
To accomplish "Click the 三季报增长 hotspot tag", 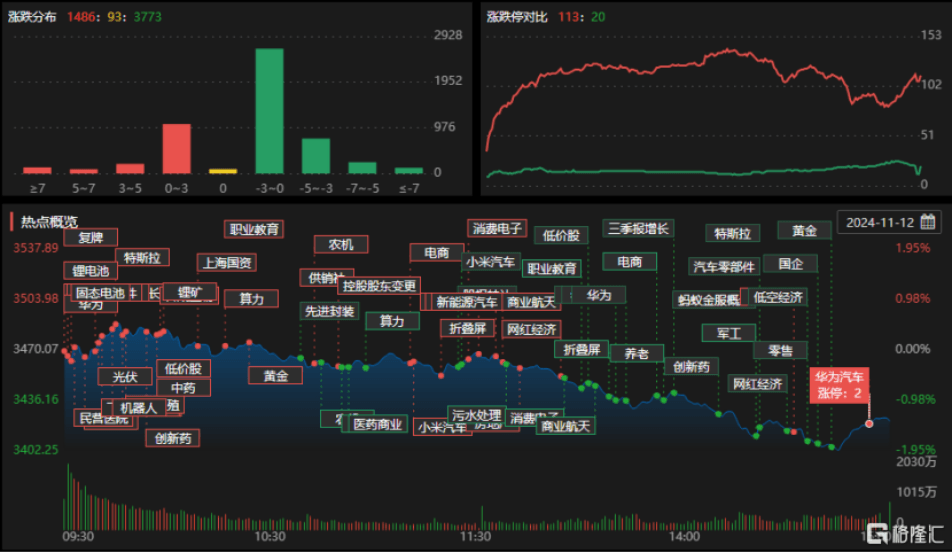I will click(x=638, y=228).
